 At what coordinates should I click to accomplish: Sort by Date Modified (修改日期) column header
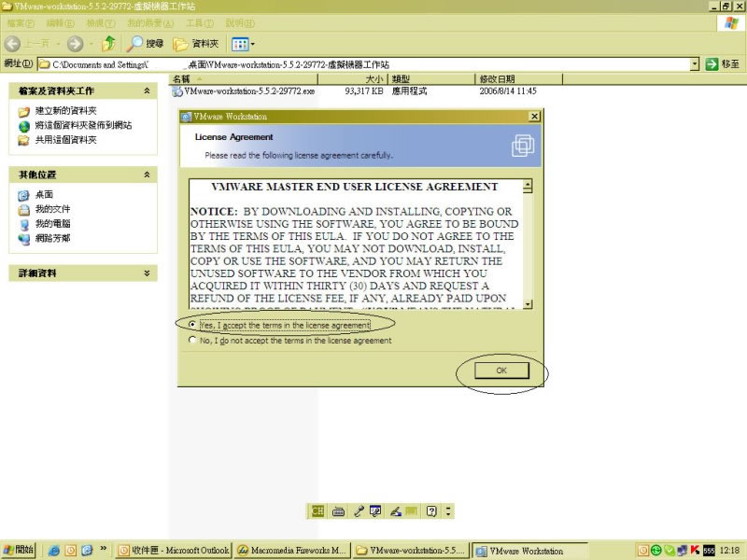tap(519, 79)
